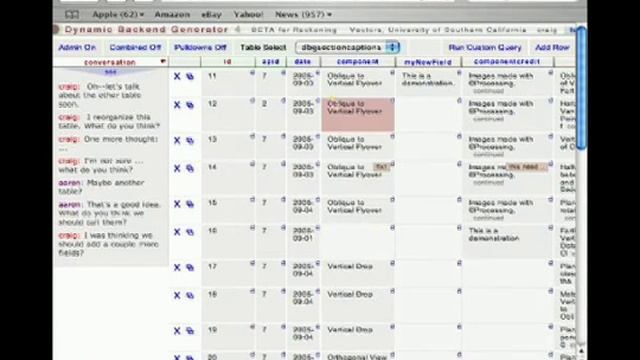Click craig's message 'One more thought:'
The width and height of the screenshot is (640, 360).
point(108,144)
